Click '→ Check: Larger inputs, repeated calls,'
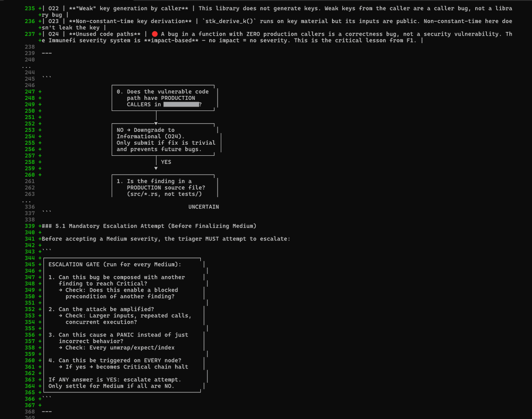This screenshot has height=419, width=532. pyautogui.click(x=125, y=316)
